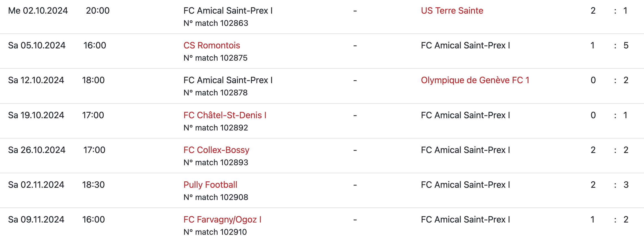Screen dimensions: 644x242
Task: Select match number 102908 text
Action: (x=216, y=197)
